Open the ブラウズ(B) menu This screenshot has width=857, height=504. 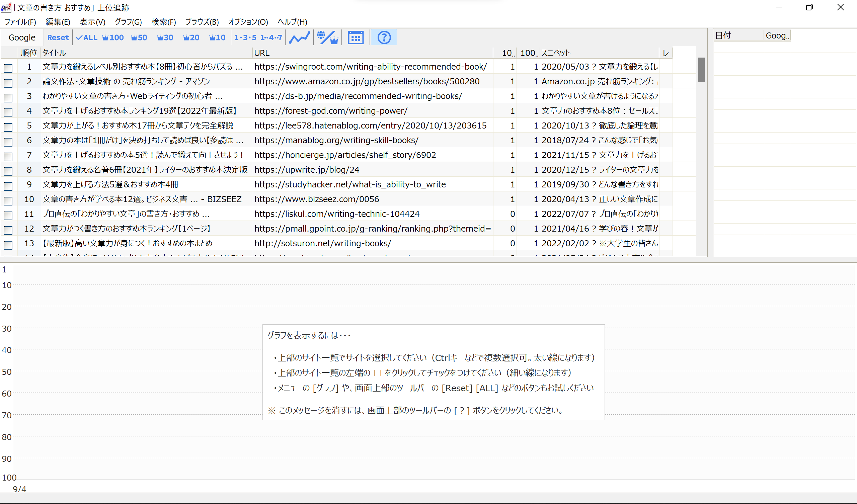(201, 22)
